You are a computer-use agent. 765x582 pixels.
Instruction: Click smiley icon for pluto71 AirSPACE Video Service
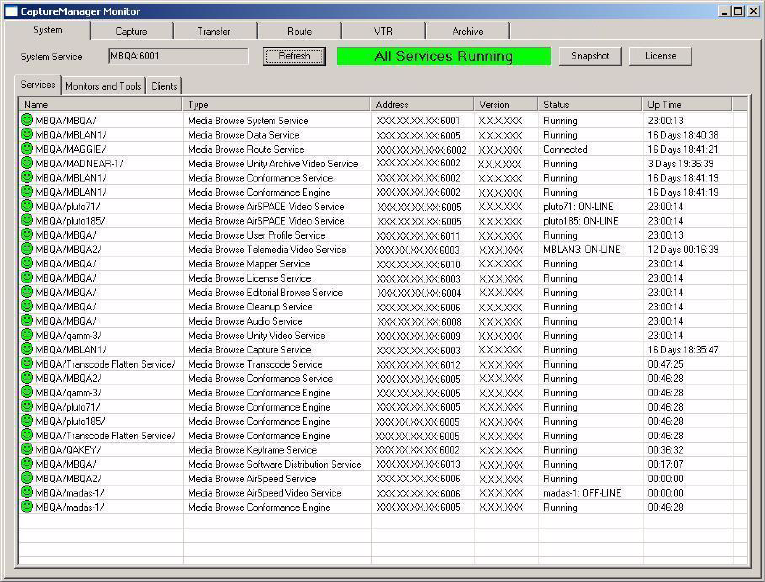27,205
